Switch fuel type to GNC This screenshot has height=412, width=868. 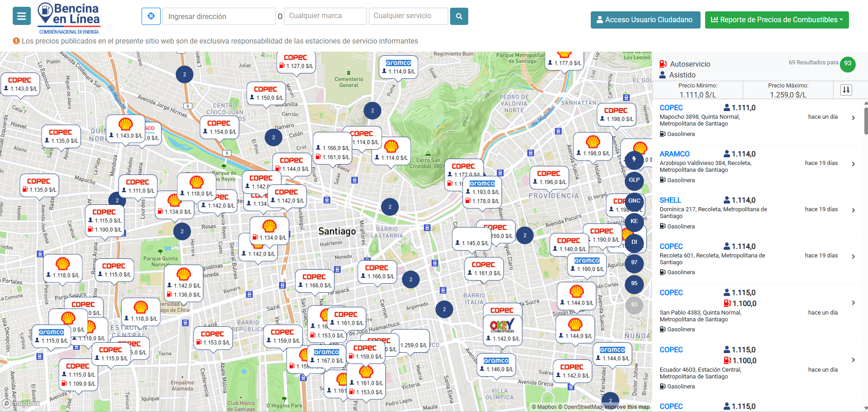(x=634, y=201)
